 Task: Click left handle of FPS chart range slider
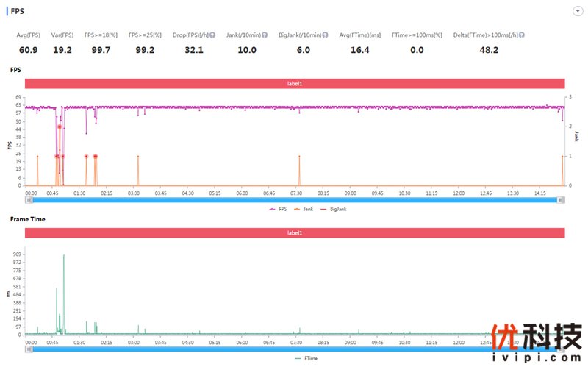[28, 200]
